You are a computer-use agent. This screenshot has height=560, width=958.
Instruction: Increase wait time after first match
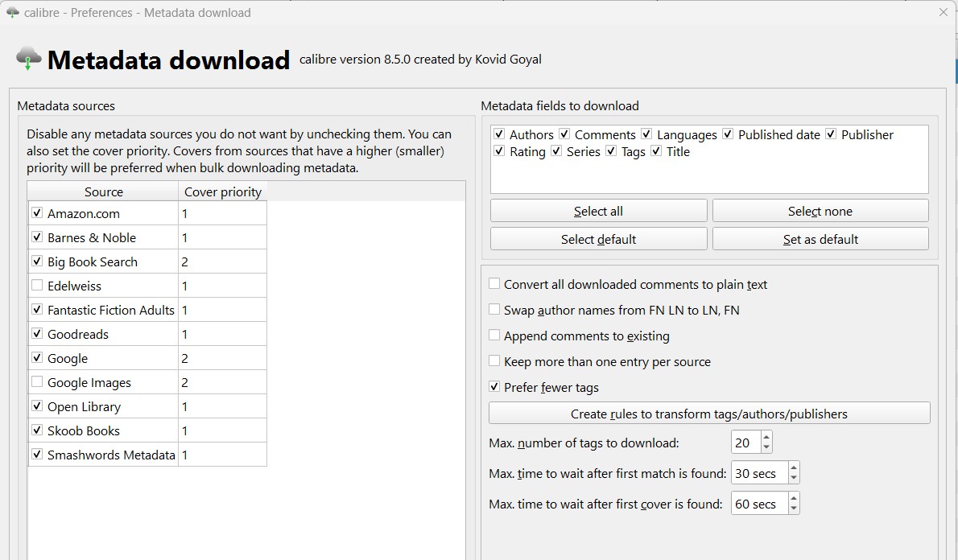tap(794, 467)
